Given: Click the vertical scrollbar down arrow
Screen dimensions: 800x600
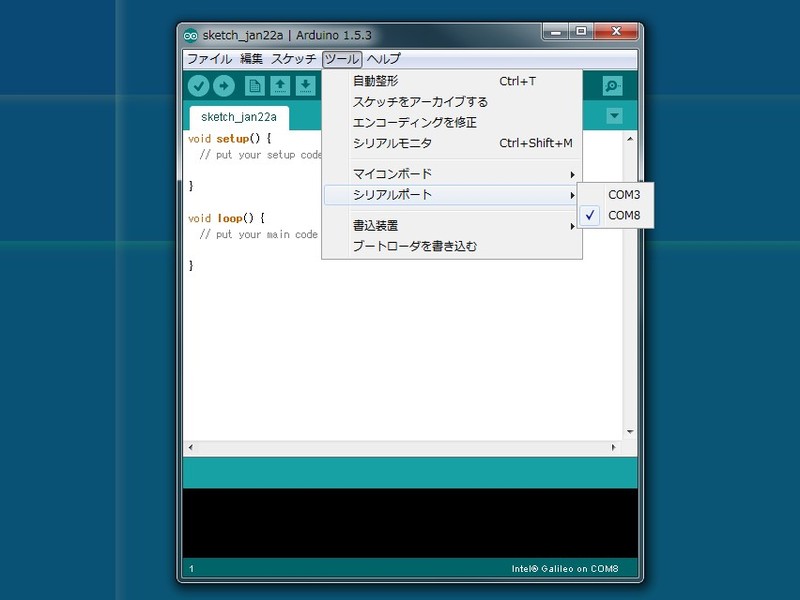Looking at the screenshot, I should coord(630,432).
